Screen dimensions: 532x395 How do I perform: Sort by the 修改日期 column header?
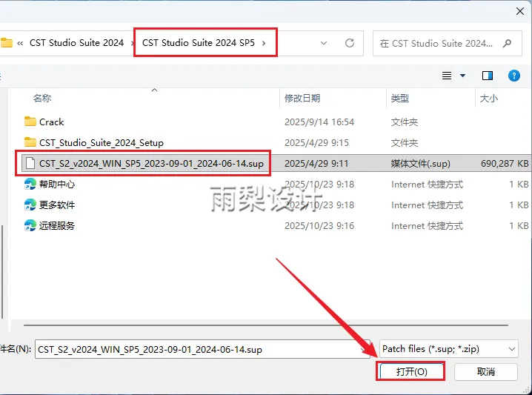point(302,99)
